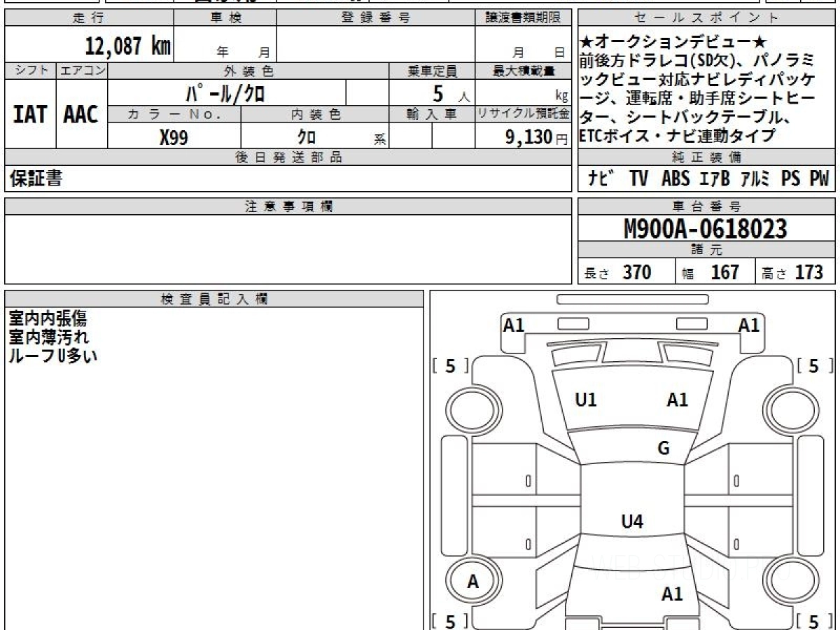Select the シフト label
The height and width of the screenshot is (630, 840).
pos(30,71)
